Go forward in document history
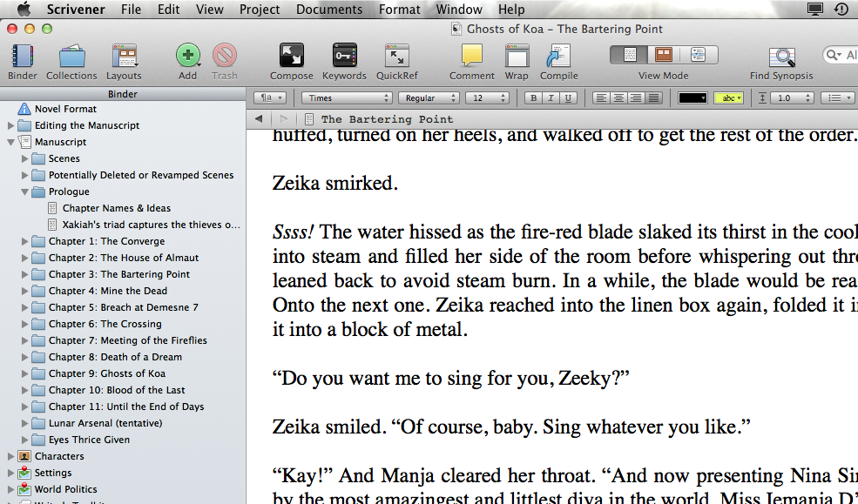The image size is (858, 504). point(283,118)
